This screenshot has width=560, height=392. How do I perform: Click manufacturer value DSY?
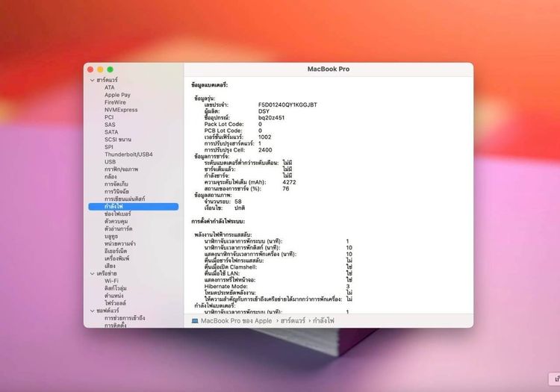264,111
